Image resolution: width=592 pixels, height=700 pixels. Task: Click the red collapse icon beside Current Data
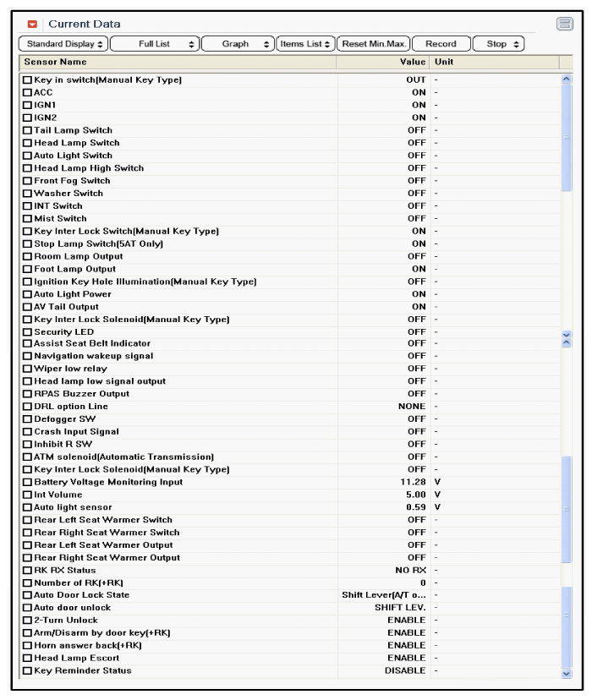(x=34, y=25)
